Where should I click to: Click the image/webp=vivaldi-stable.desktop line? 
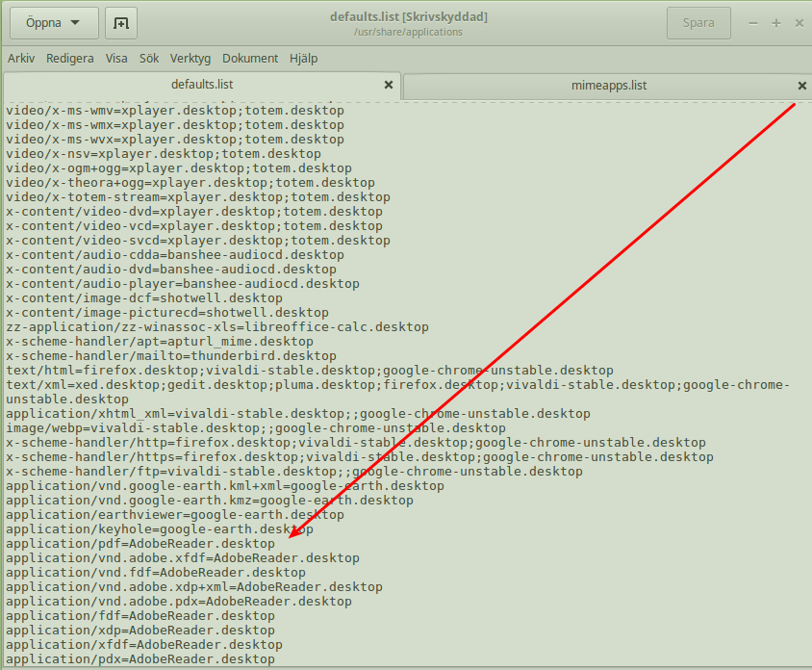[x=256, y=429]
